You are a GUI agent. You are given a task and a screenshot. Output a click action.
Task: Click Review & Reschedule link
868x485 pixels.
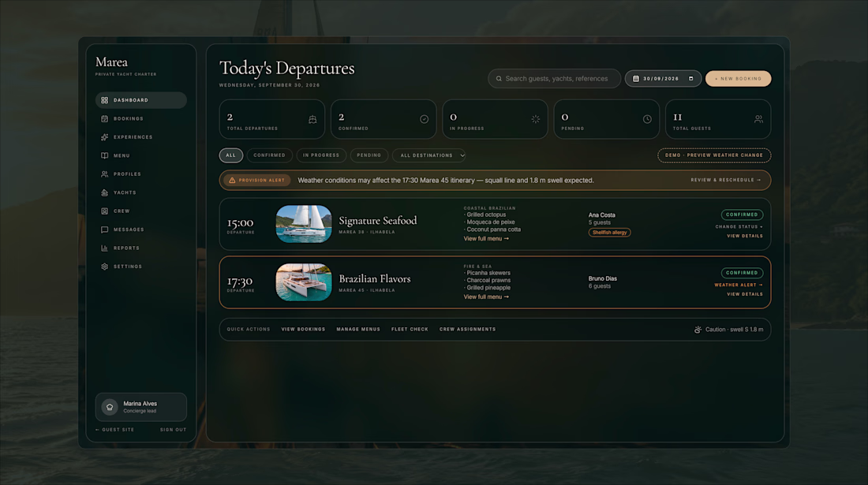726,181
